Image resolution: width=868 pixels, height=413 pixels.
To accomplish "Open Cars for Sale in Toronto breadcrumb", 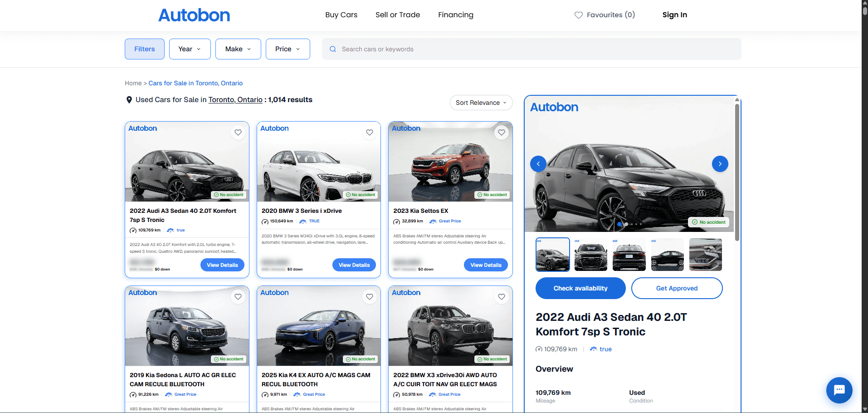I will tap(195, 83).
